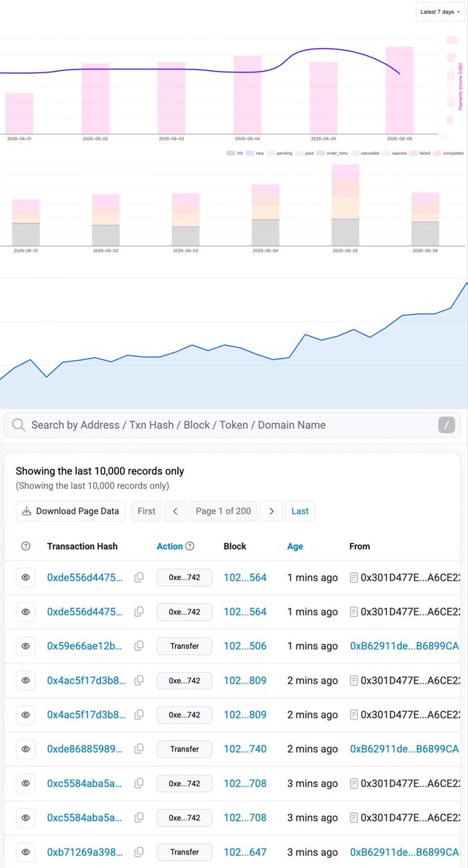Viewport: 468px width, 868px height.
Task: Click age text in 0xde86885989 row
Action: tap(312, 749)
